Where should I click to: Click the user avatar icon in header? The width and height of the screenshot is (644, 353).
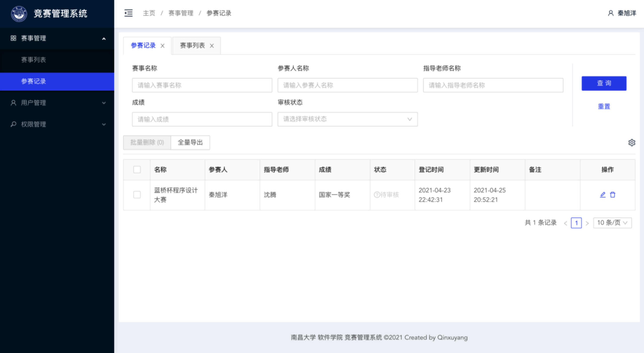[x=611, y=13]
